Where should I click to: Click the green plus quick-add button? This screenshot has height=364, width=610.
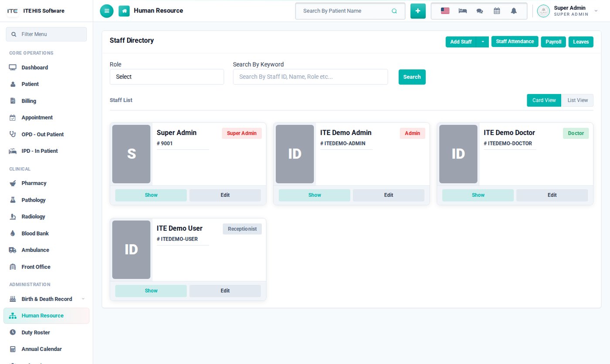click(x=418, y=11)
